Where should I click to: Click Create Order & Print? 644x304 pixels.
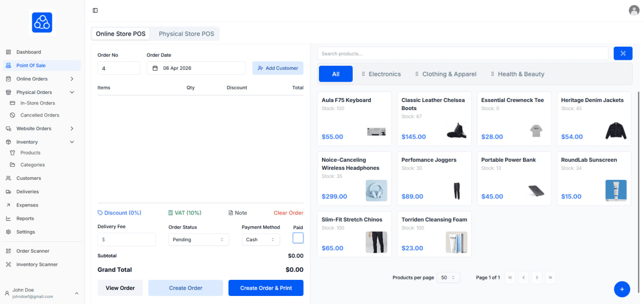coord(266,288)
